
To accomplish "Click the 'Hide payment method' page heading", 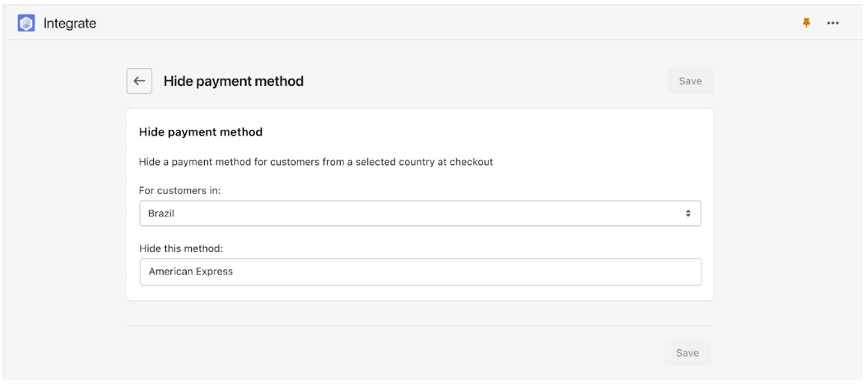I will [x=234, y=81].
